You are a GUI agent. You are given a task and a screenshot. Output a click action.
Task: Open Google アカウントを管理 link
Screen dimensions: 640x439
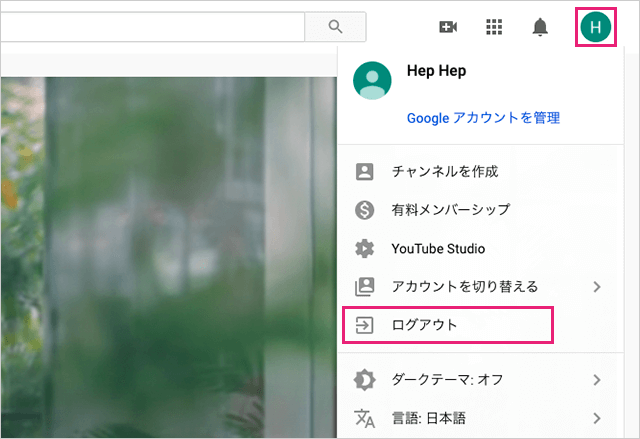pyautogui.click(x=483, y=118)
